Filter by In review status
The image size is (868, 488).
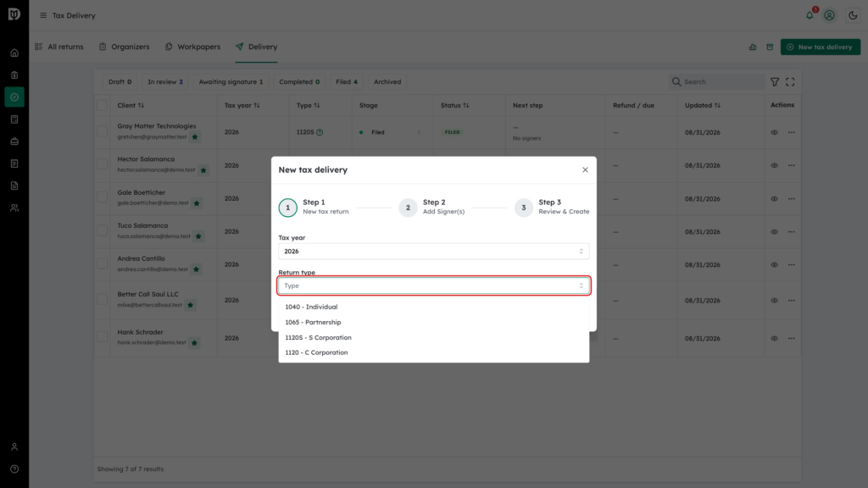coord(165,82)
